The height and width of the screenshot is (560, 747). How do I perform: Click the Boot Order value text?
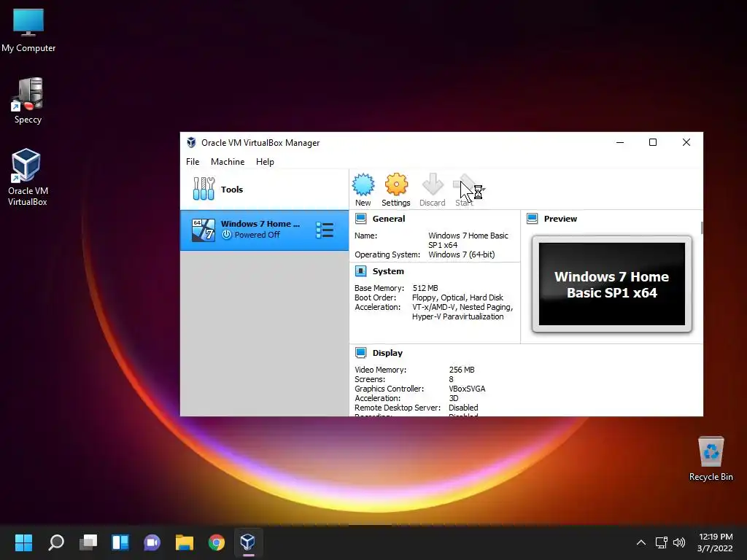457,297
